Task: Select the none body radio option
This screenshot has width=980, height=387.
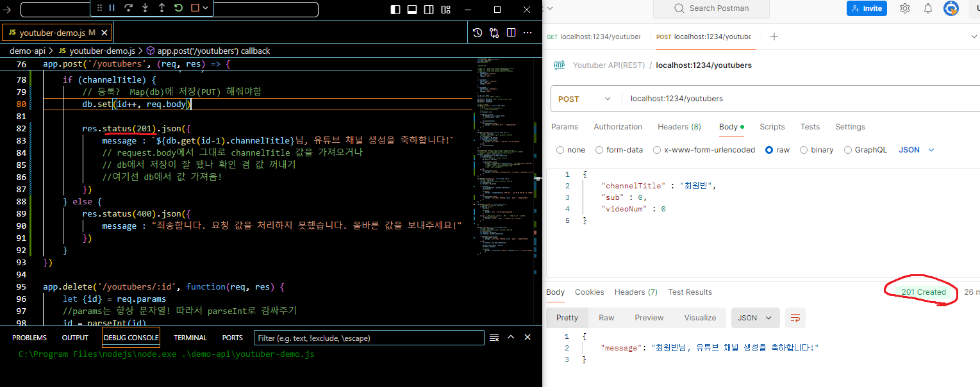Action: pyautogui.click(x=560, y=150)
